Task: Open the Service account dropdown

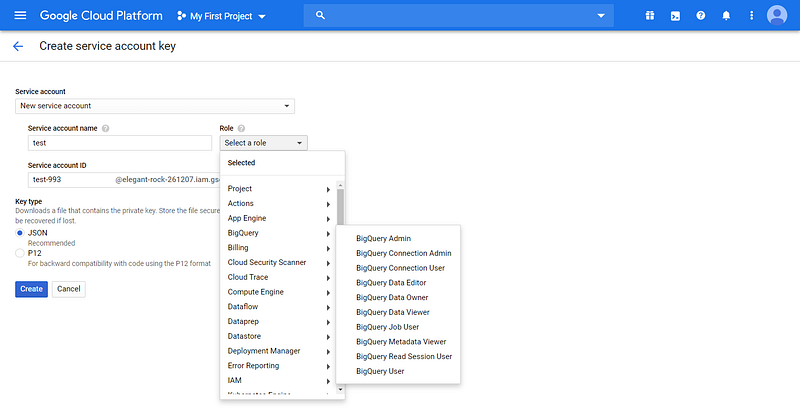Action: (155, 106)
